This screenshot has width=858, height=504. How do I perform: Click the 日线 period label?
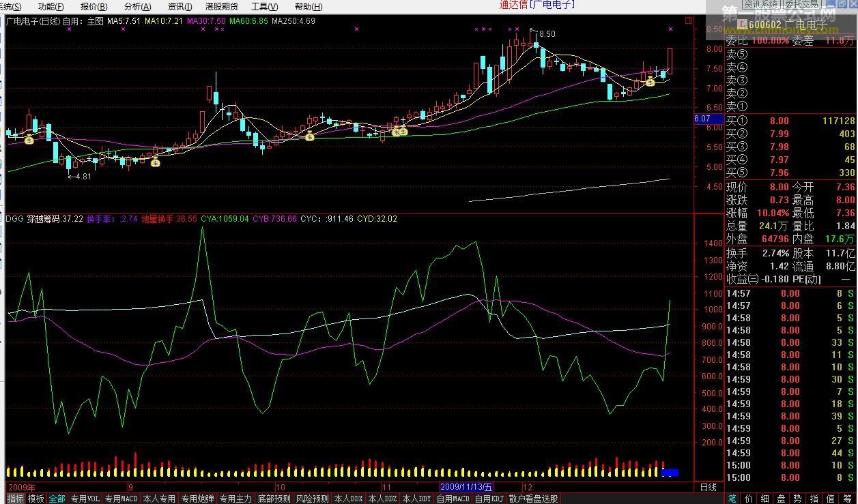pos(709,487)
